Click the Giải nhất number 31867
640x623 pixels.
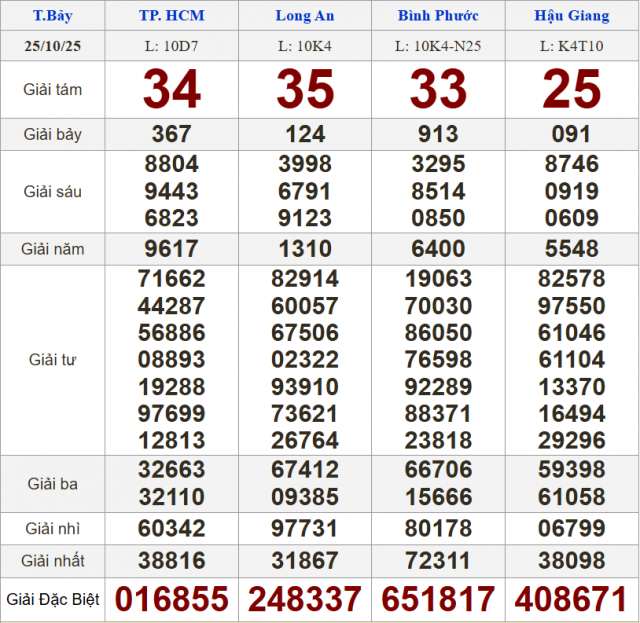coord(305,562)
